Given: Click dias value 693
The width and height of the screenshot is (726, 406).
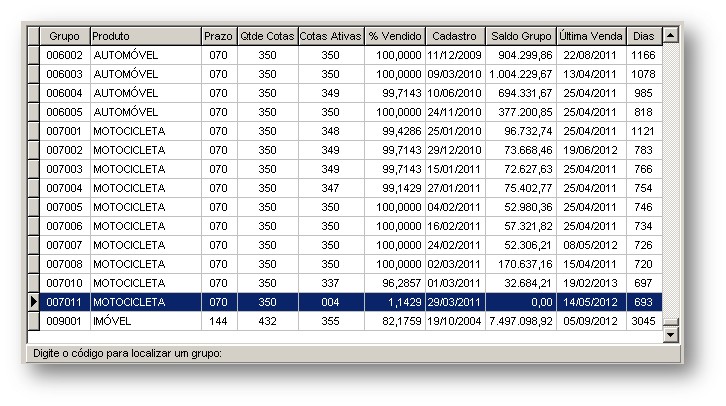Looking at the screenshot, I should (x=644, y=302).
